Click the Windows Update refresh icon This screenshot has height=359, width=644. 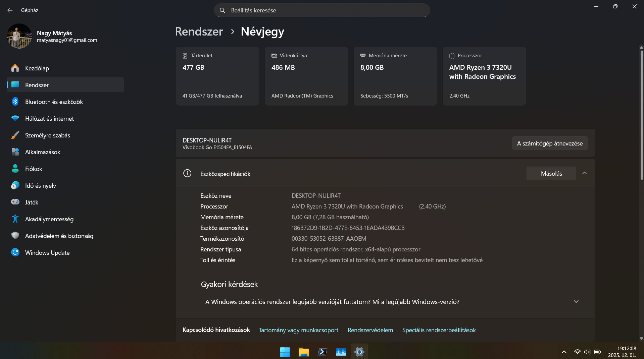click(15, 252)
